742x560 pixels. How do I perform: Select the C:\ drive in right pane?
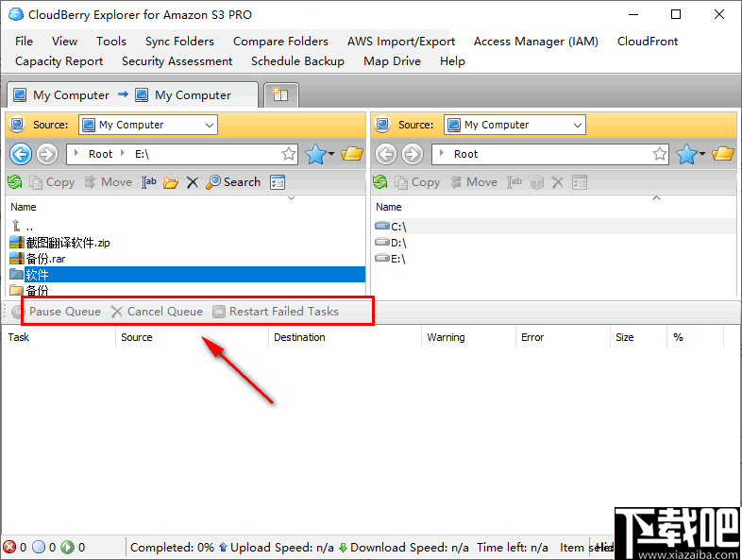click(x=553, y=227)
